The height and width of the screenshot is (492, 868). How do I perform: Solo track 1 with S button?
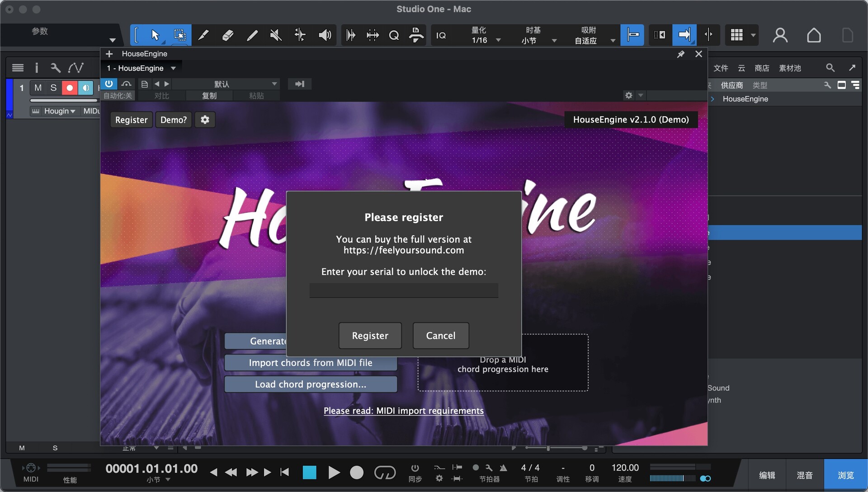tap(53, 88)
